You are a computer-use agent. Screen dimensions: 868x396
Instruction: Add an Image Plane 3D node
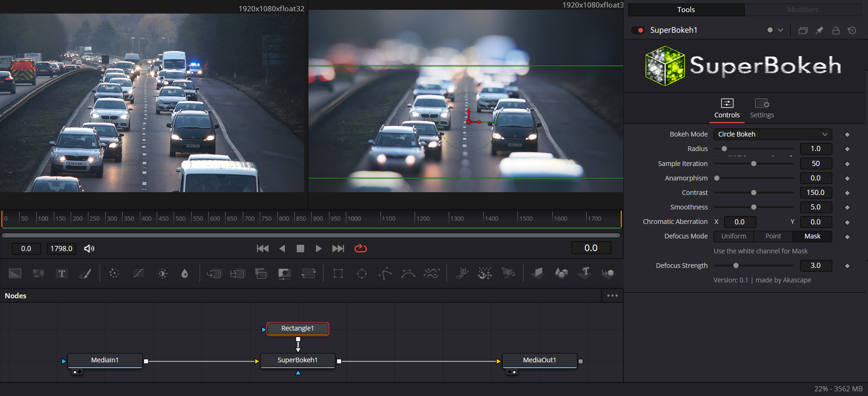coord(538,273)
